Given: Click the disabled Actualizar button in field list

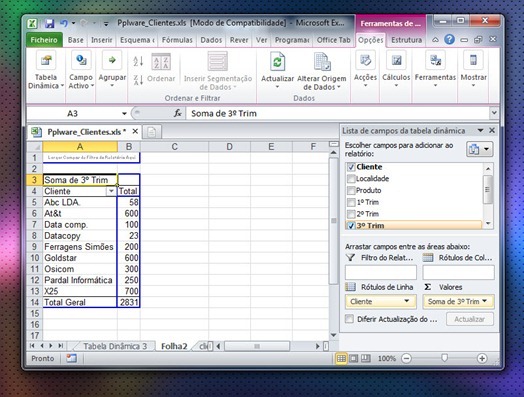Looking at the screenshot, I should tap(470, 319).
